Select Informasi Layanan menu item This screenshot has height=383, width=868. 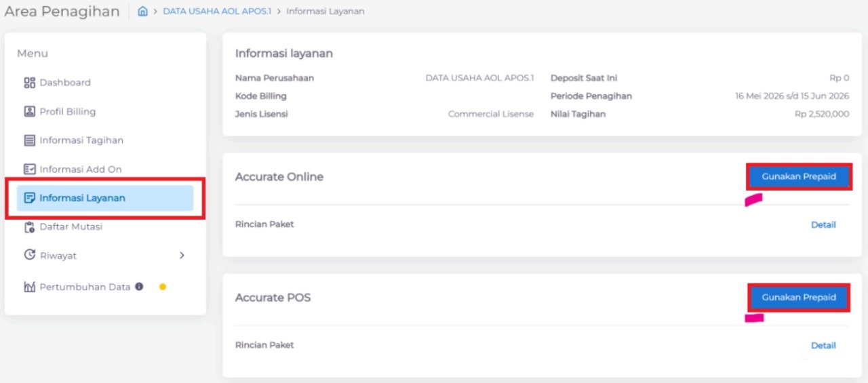[x=105, y=198]
